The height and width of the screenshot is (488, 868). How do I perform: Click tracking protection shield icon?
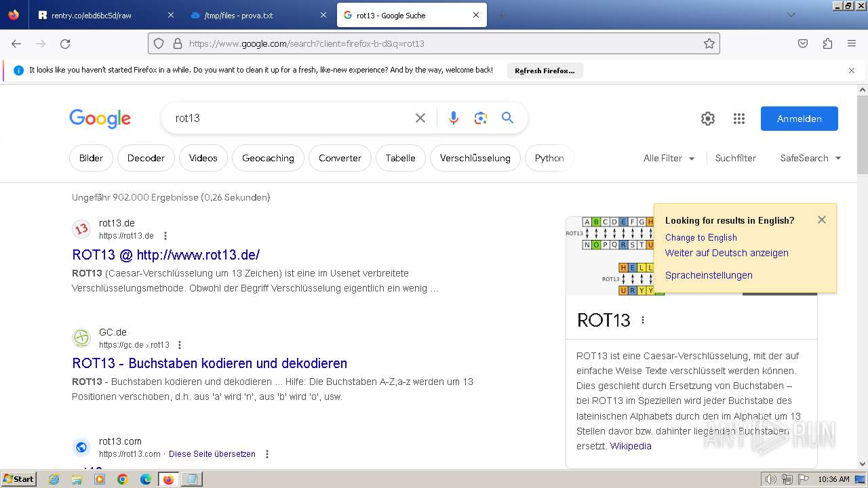point(159,43)
